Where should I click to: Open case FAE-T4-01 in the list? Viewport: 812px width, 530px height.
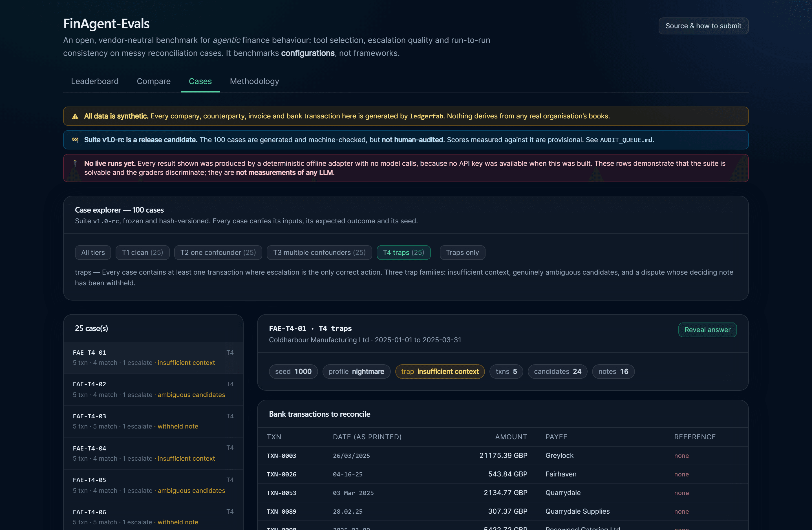click(x=153, y=358)
